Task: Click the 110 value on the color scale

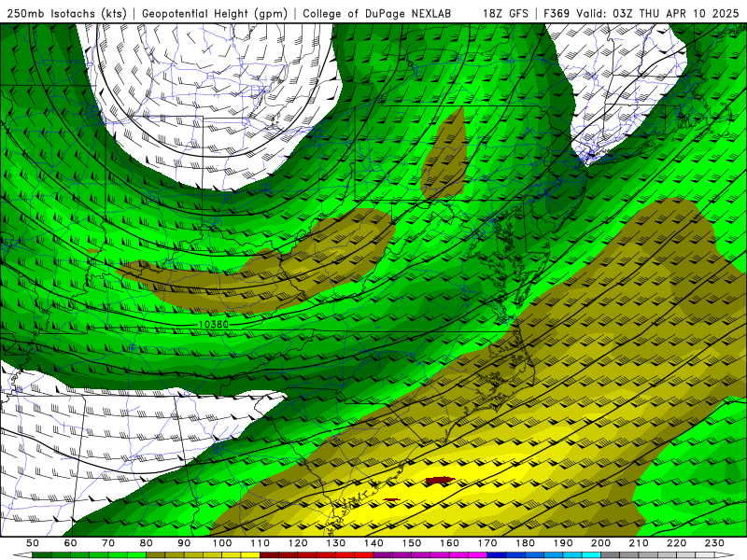Action: click(x=260, y=543)
